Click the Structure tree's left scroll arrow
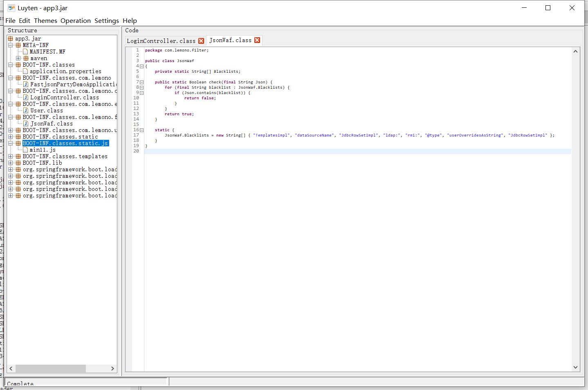This screenshot has height=390, width=588. tap(11, 368)
